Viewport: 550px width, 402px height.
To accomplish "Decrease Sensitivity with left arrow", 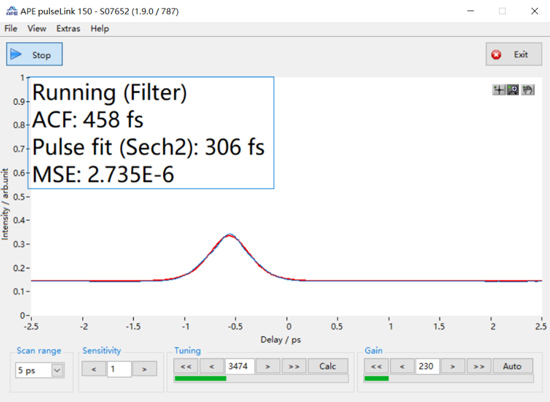I will click(x=94, y=369).
